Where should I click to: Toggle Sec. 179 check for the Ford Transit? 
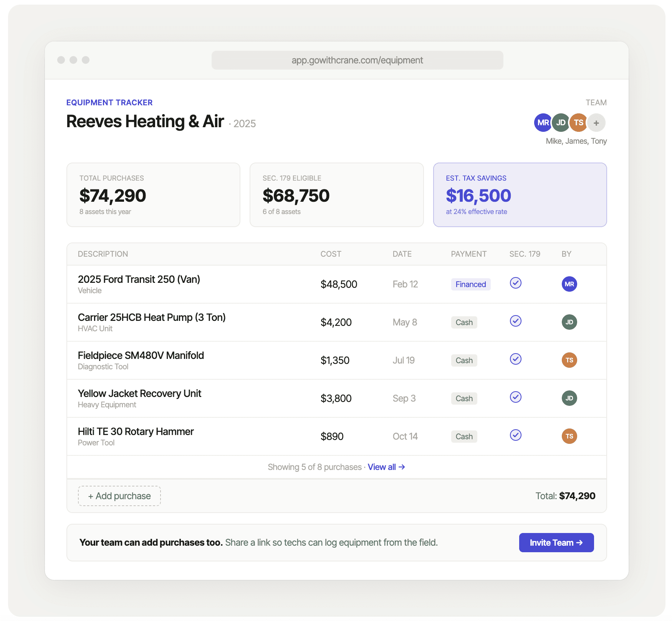tap(515, 283)
